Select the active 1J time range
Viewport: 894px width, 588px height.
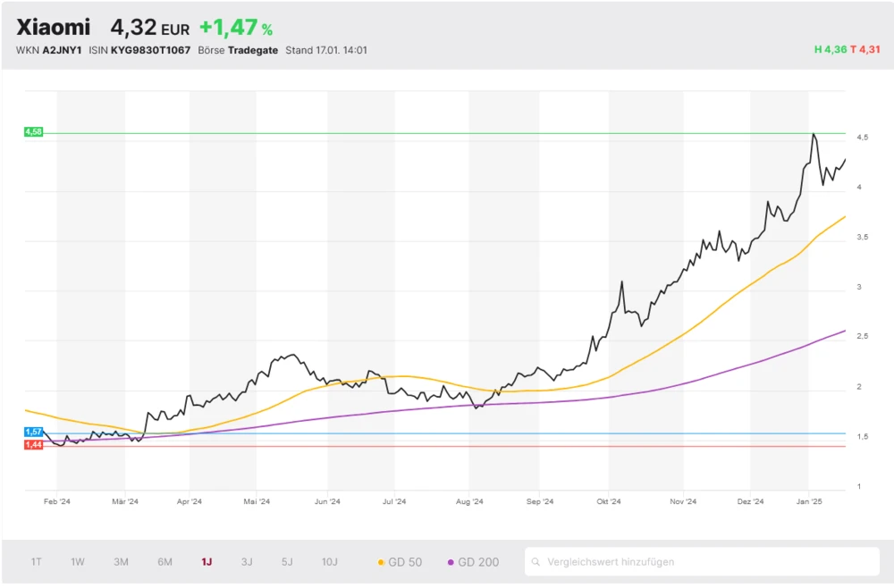point(207,562)
